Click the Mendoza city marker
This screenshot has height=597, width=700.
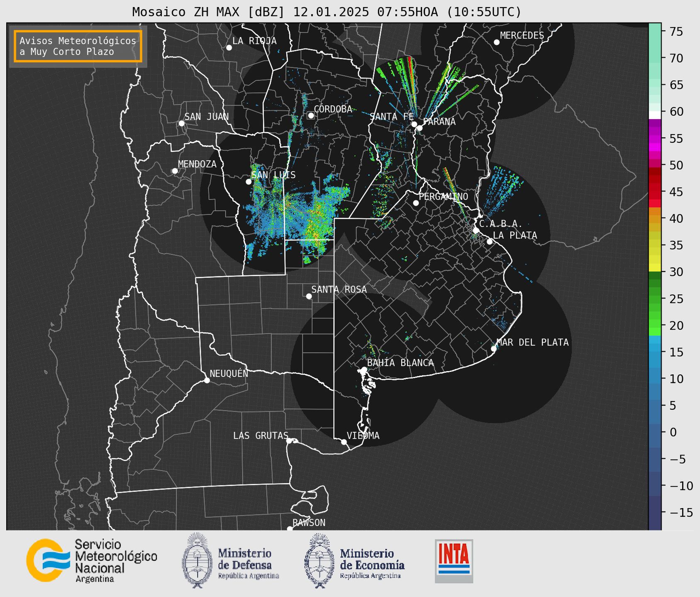pos(175,171)
